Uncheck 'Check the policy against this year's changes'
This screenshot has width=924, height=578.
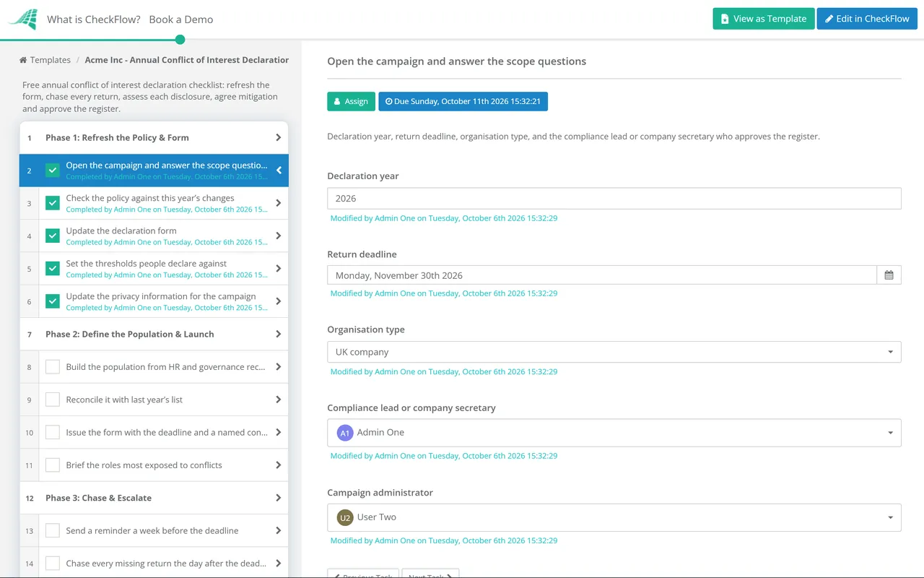53,203
